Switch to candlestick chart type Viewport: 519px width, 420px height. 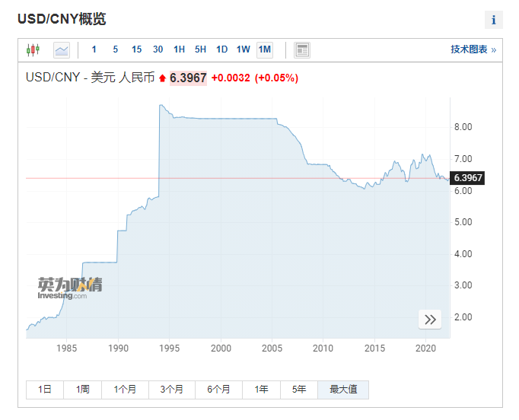click(33, 50)
